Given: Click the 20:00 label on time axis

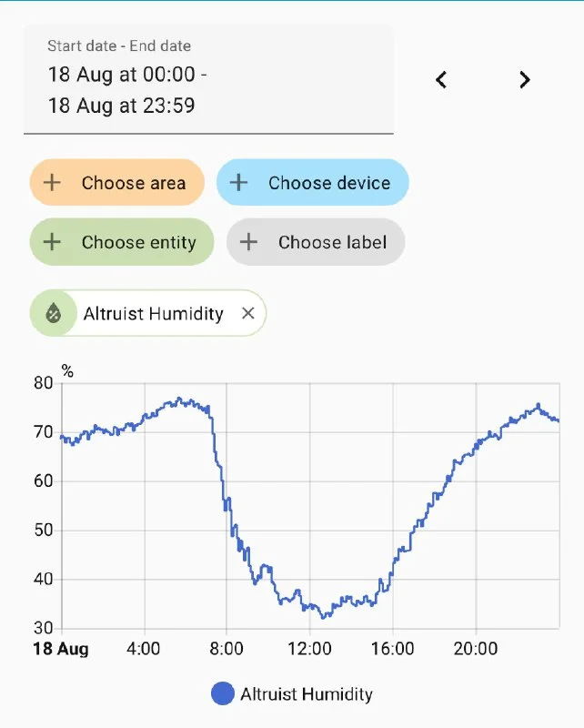Looking at the screenshot, I should point(476,649).
